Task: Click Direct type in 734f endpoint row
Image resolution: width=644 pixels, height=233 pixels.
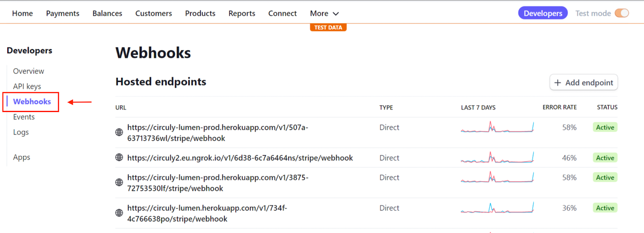Action: 389,208
